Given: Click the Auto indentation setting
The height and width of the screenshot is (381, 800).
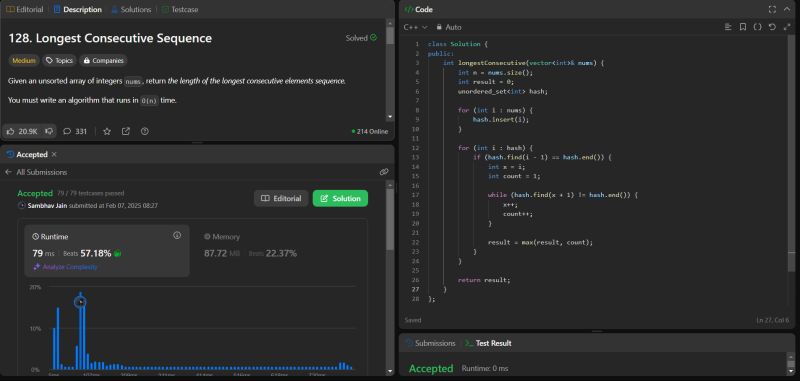Looking at the screenshot, I should (453, 27).
